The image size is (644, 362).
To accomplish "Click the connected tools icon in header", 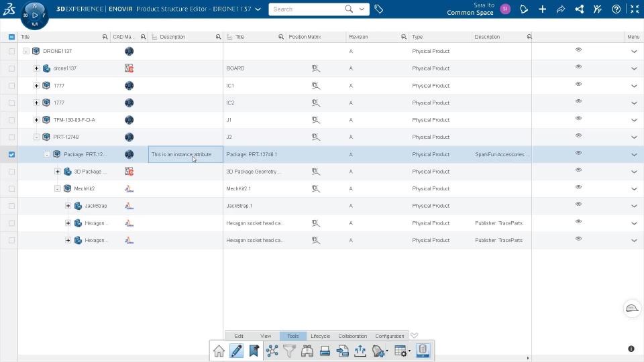I will [x=598, y=9].
